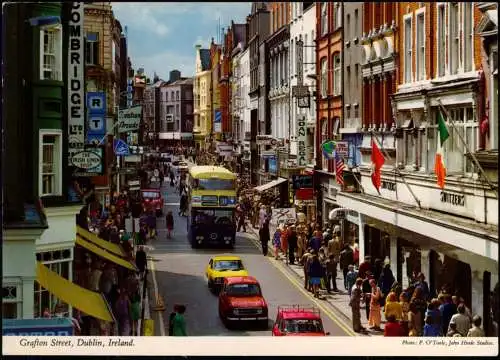
Task: Click the SWITZERS storefront lettering
Action: [452, 199]
